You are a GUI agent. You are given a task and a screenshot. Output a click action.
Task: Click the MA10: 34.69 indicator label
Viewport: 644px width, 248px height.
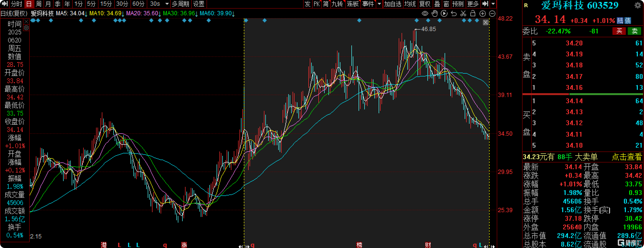(107, 13)
